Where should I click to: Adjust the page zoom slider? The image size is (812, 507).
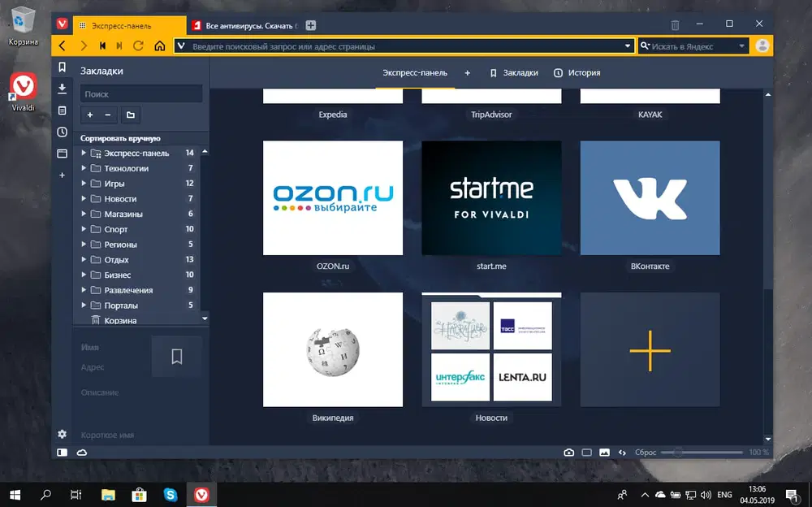point(702,453)
